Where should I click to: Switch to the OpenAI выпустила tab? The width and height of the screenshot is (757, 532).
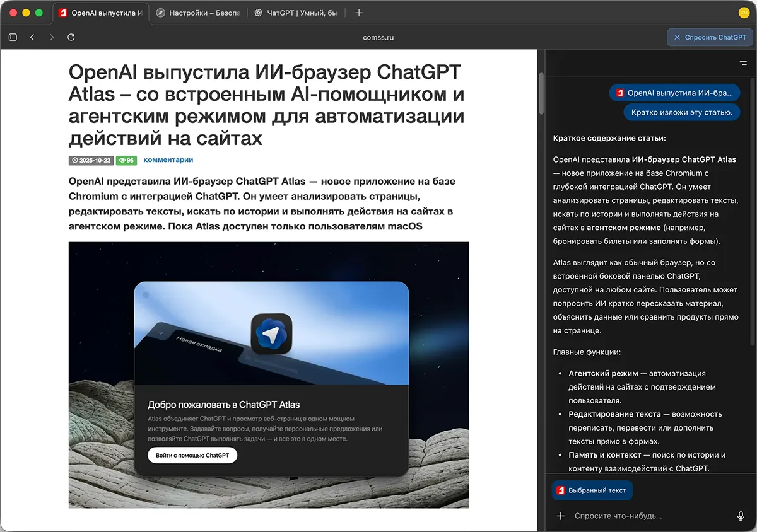[101, 13]
